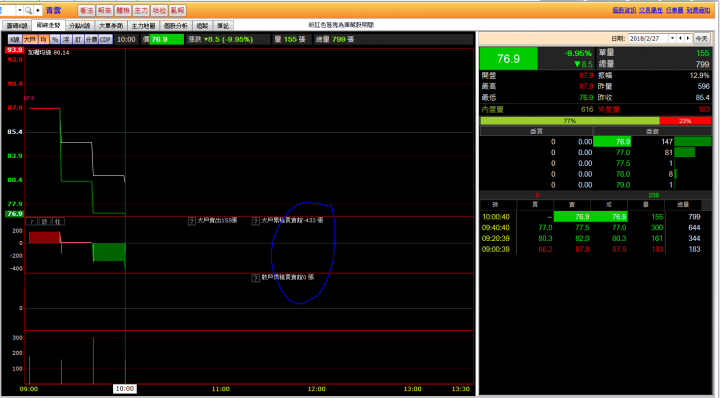Click the 加權均線 80.14 label
This screenshot has height=398, width=720.
pyautogui.click(x=48, y=53)
